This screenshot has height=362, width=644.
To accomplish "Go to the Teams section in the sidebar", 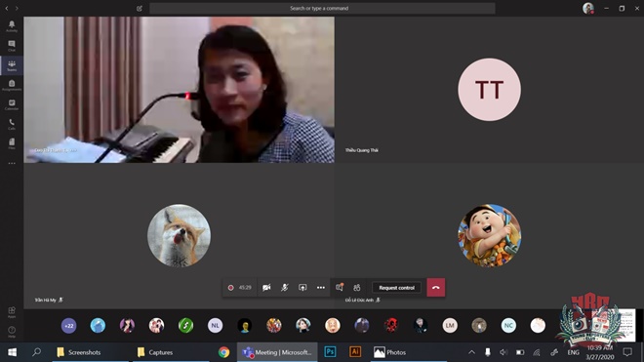I will point(12,65).
